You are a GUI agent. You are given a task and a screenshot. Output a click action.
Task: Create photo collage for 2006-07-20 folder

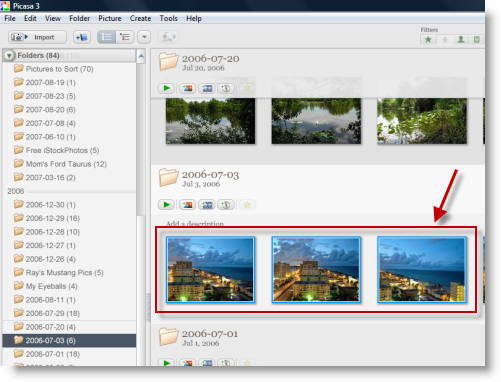(x=187, y=88)
